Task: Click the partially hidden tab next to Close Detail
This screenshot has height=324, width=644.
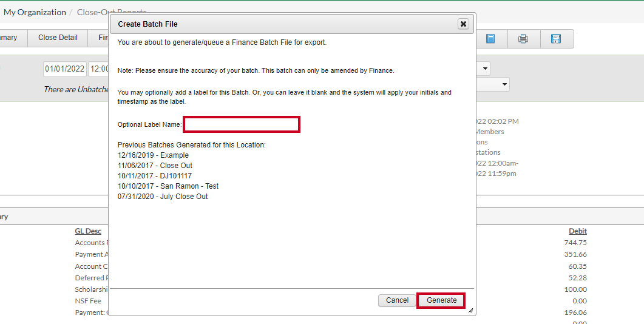Action: point(103,38)
